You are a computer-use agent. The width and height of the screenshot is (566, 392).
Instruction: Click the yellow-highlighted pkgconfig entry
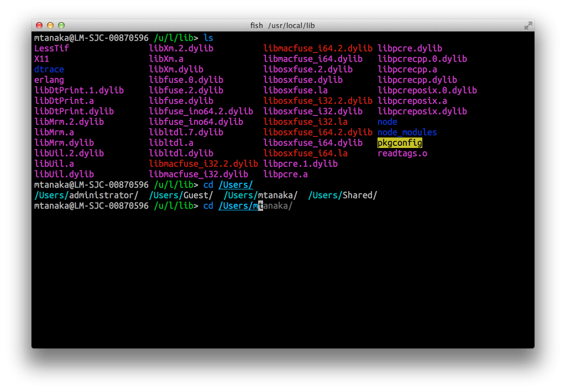point(400,143)
